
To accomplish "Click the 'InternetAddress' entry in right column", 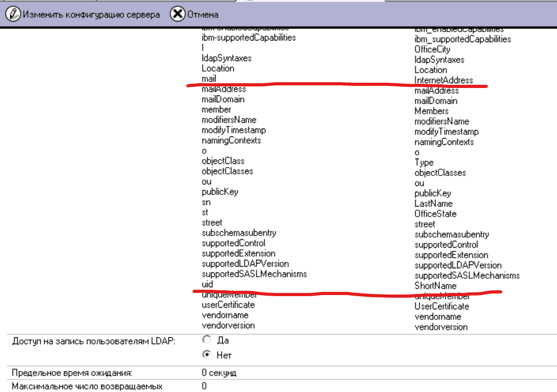I will [444, 80].
